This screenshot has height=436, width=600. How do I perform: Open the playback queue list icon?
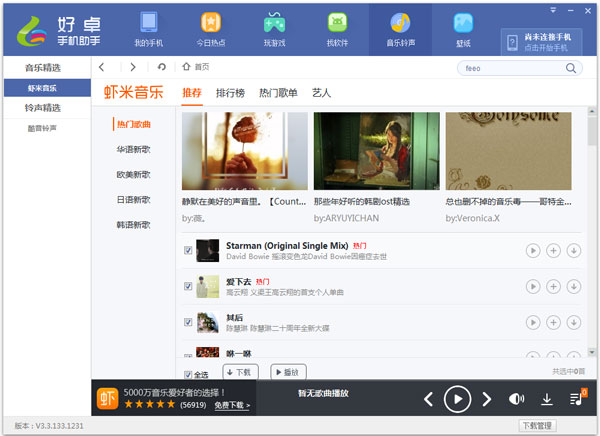577,398
